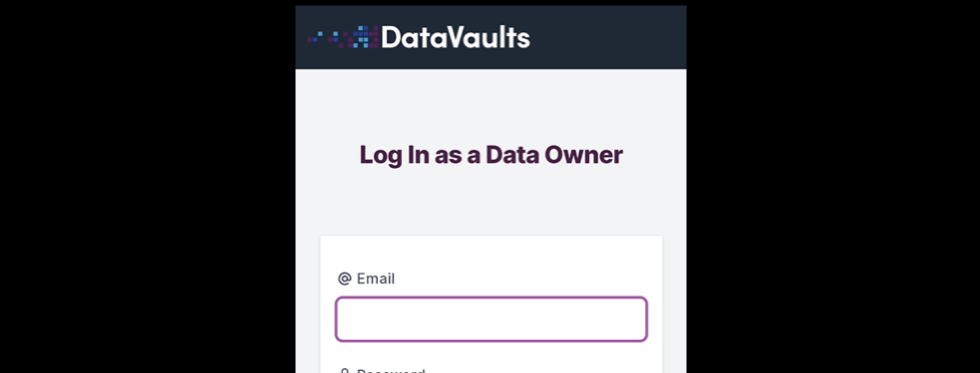
Task: Click the Log In as a Data Owner heading
Action: 491,155
